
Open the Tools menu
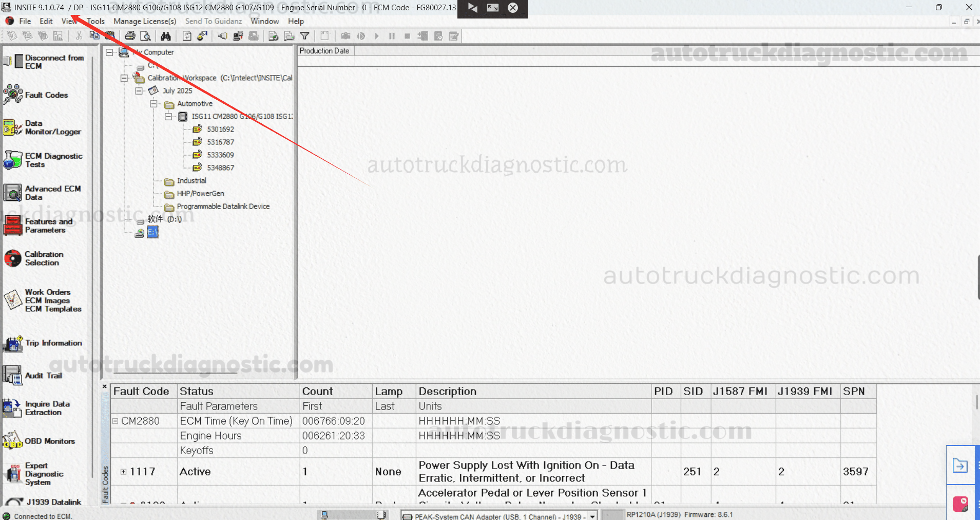point(95,21)
